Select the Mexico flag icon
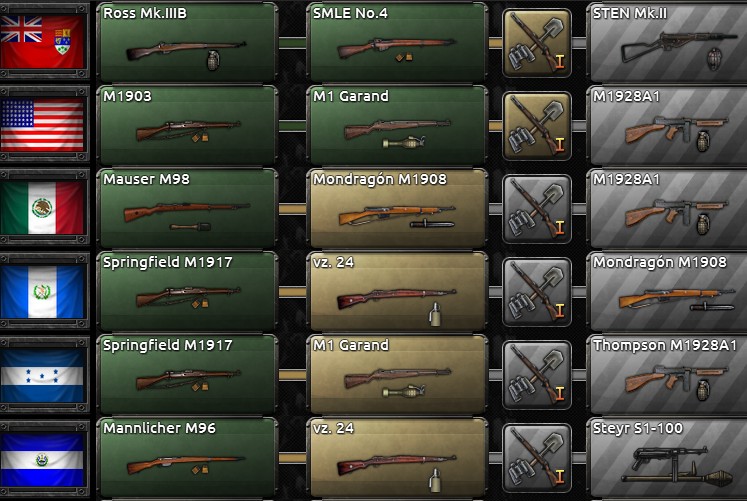Screen dimensions: 747x501 [x=42, y=208]
